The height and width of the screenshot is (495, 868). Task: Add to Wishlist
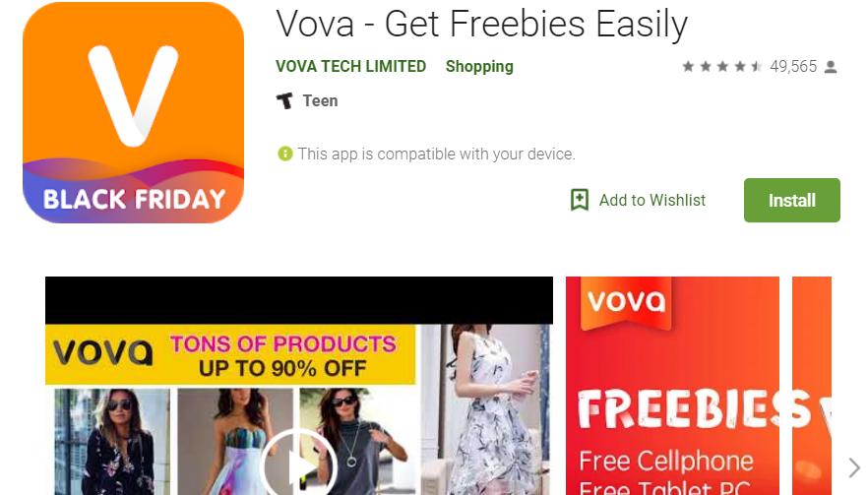point(652,200)
